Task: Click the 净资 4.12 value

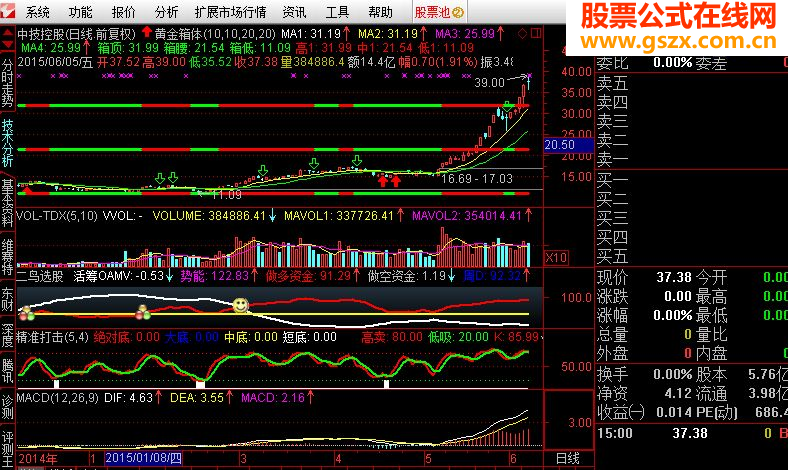Action: pyautogui.click(x=678, y=393)
